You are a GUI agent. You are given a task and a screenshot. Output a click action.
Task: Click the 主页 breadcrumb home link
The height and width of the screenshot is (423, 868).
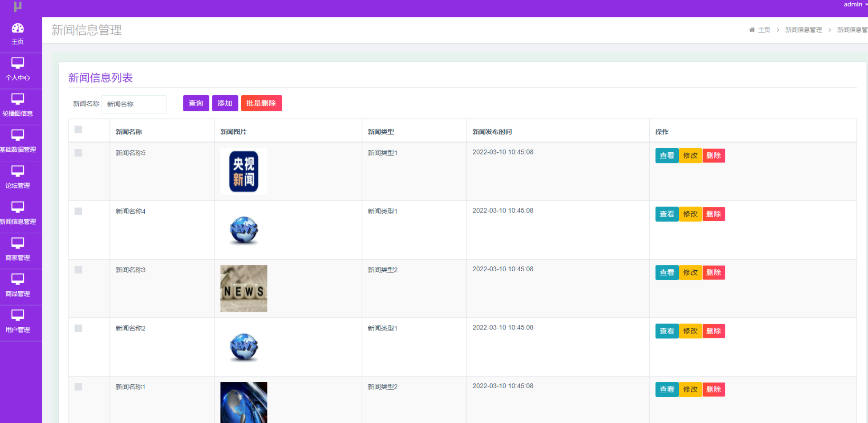click(x=760, y=30)
